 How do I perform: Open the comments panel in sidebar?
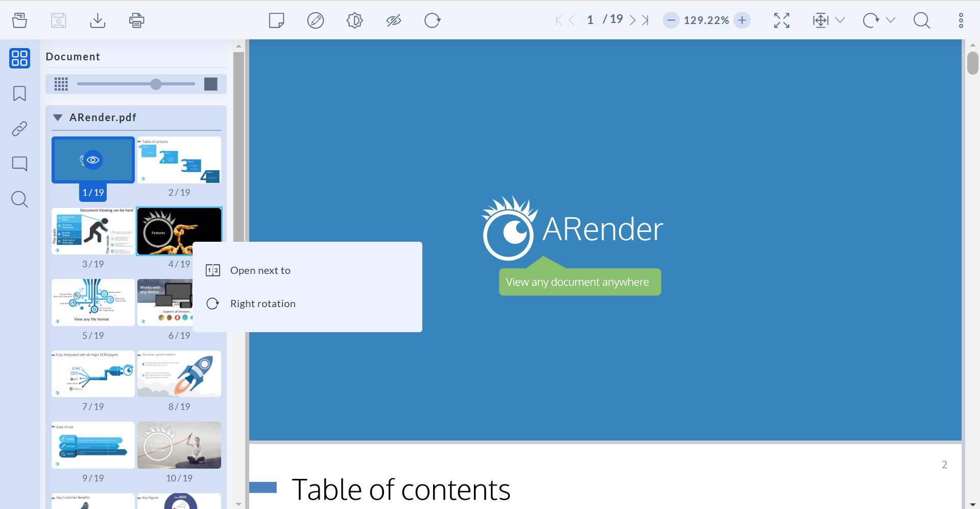(x=19, y=164)
